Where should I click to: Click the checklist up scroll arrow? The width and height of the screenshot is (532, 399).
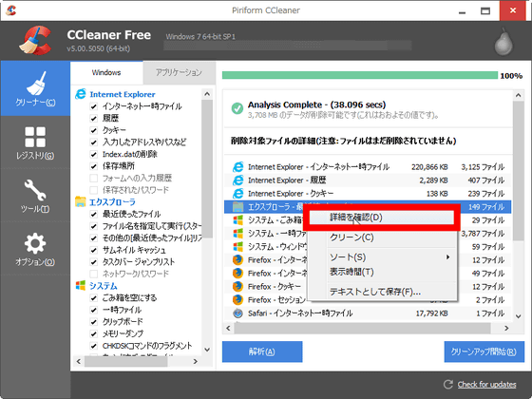point(207,94)
